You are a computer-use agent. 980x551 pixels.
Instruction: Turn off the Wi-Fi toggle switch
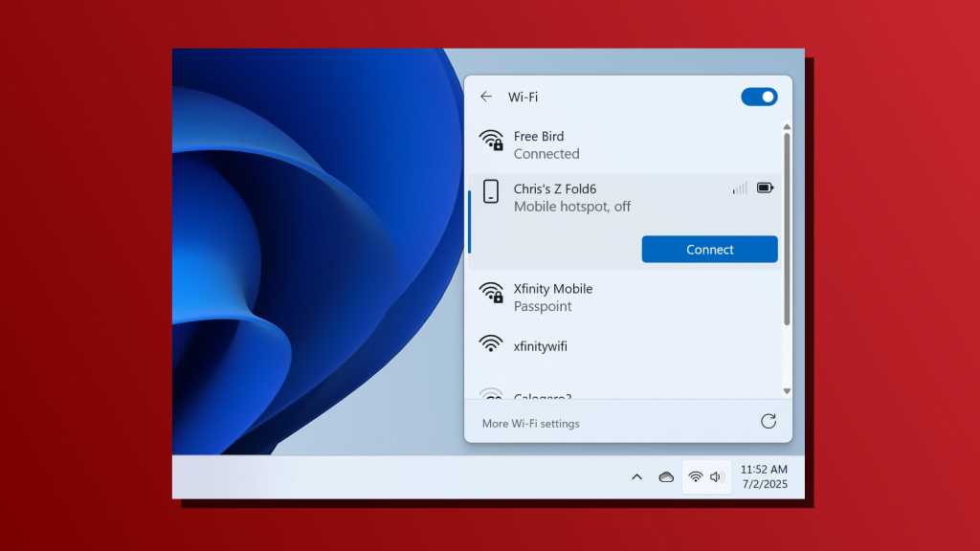pos(759,97)
